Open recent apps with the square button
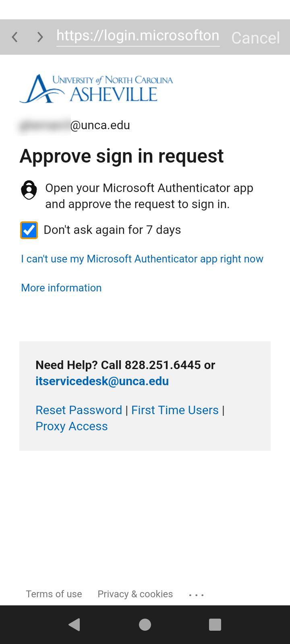The height and width of the screenshot is (644, 290). [x=215, y=625]
